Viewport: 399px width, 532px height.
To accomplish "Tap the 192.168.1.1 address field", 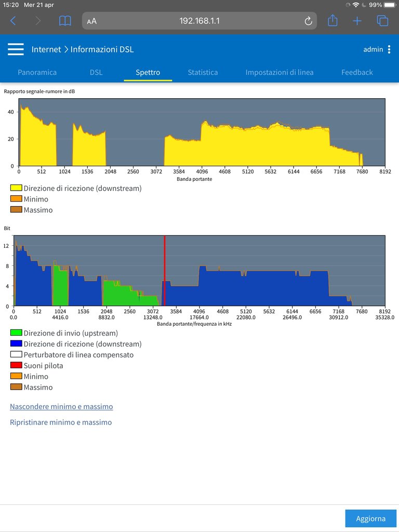I will point(199,21).
